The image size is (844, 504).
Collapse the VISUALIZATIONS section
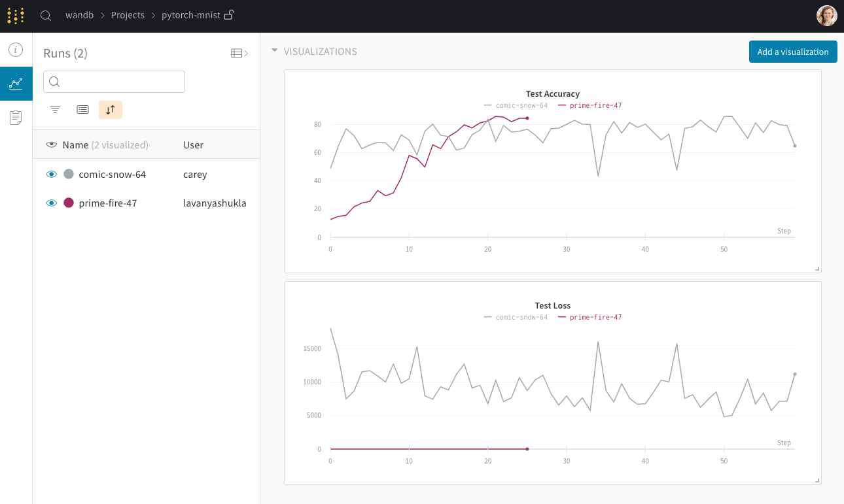(275, 51)
